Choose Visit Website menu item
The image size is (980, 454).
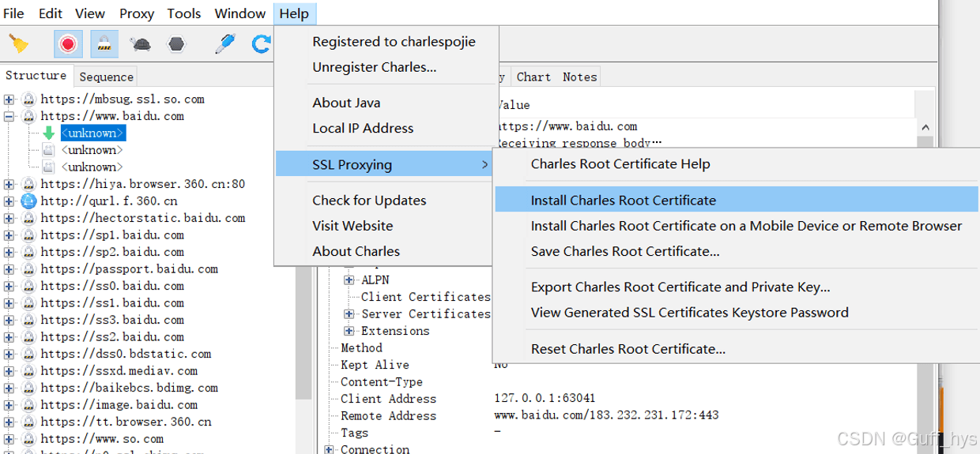point(352,226)
